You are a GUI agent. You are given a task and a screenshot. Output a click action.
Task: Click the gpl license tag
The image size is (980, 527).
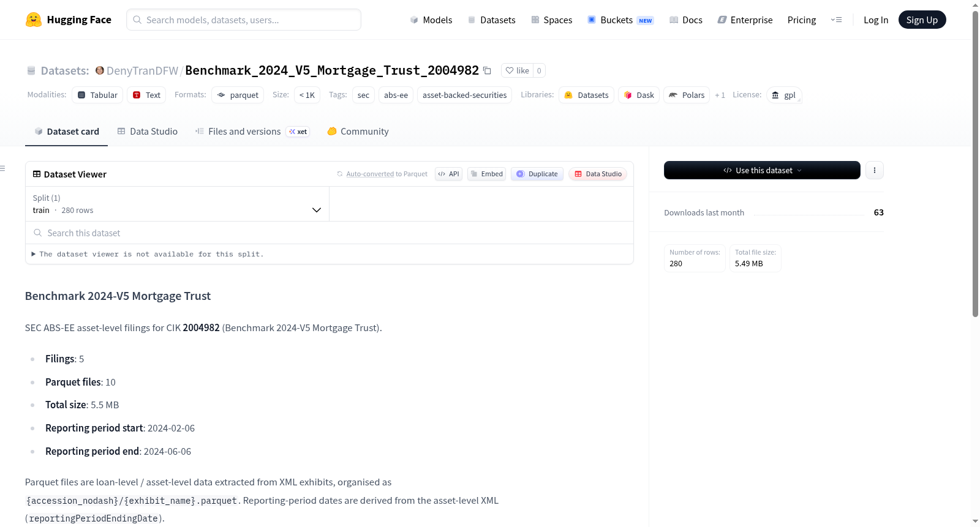tap(784, 95)
